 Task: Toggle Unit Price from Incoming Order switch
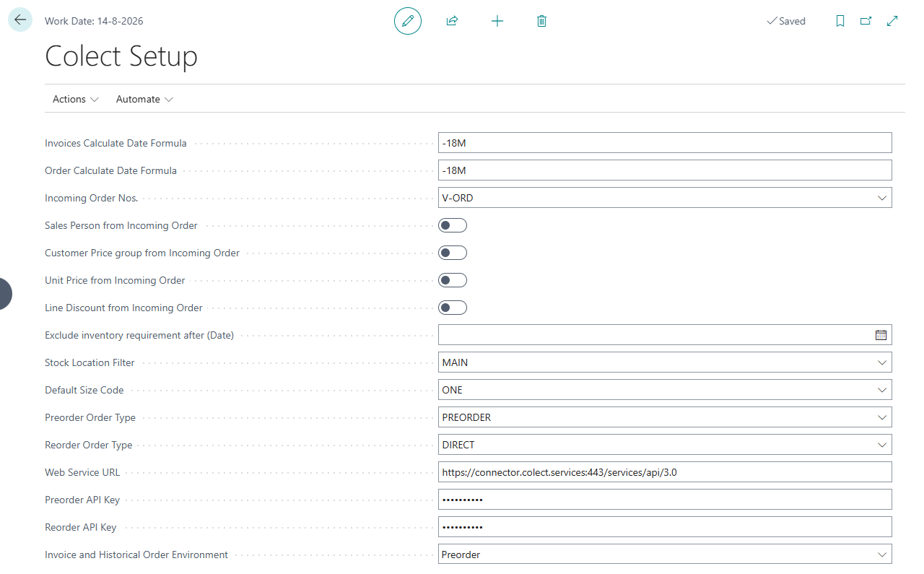[453, 280]
